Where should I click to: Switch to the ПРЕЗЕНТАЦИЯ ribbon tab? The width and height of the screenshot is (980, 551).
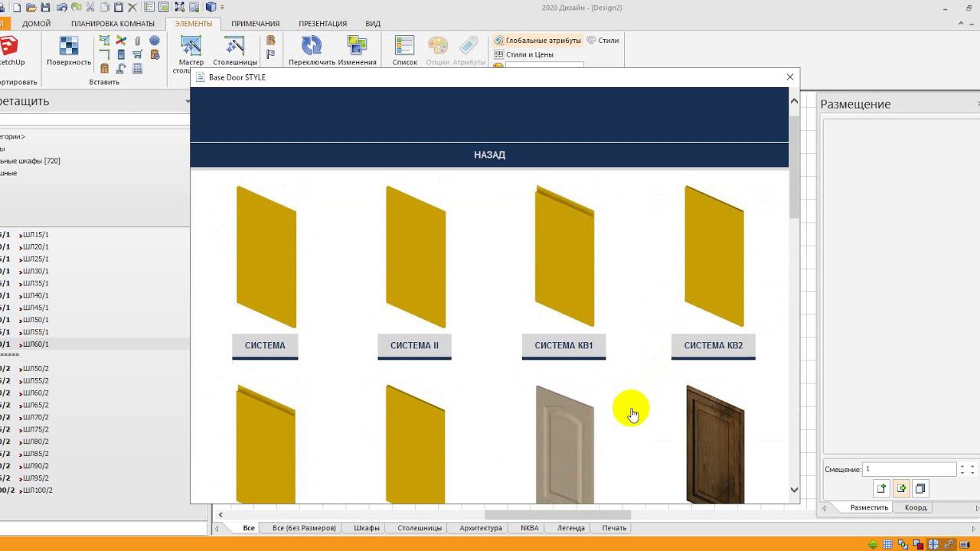tap(323, 24)
